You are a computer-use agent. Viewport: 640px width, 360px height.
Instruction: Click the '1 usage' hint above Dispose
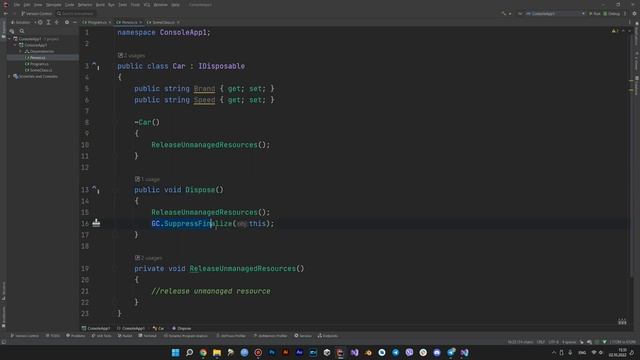(147, 179)
